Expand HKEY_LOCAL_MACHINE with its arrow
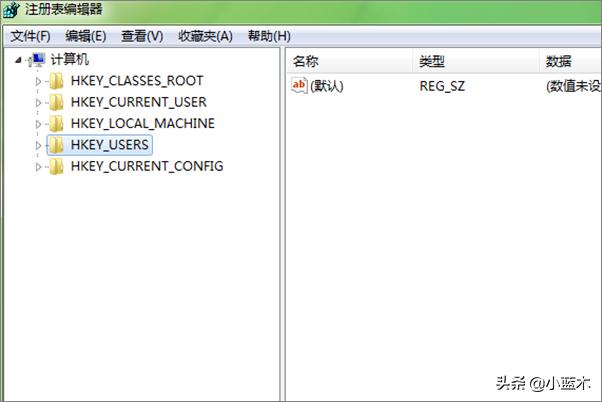The height and width of the screenshot is (402, 602). 38,124
